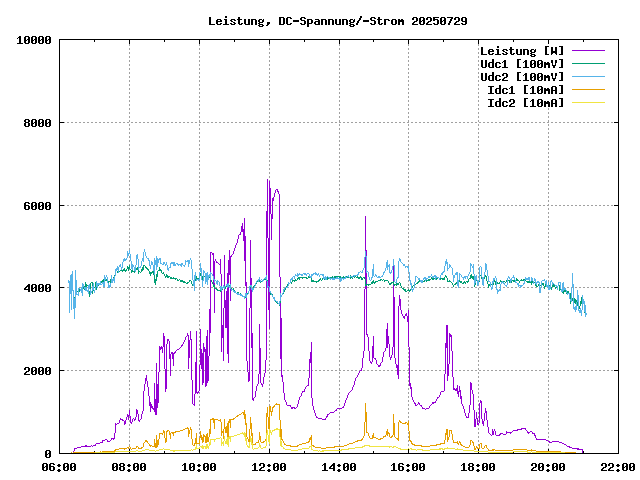Viewport: 640px width, 480px height.
Task: Select the 16:00 time label
Action: pyautogui.click(x=407, y=467)
